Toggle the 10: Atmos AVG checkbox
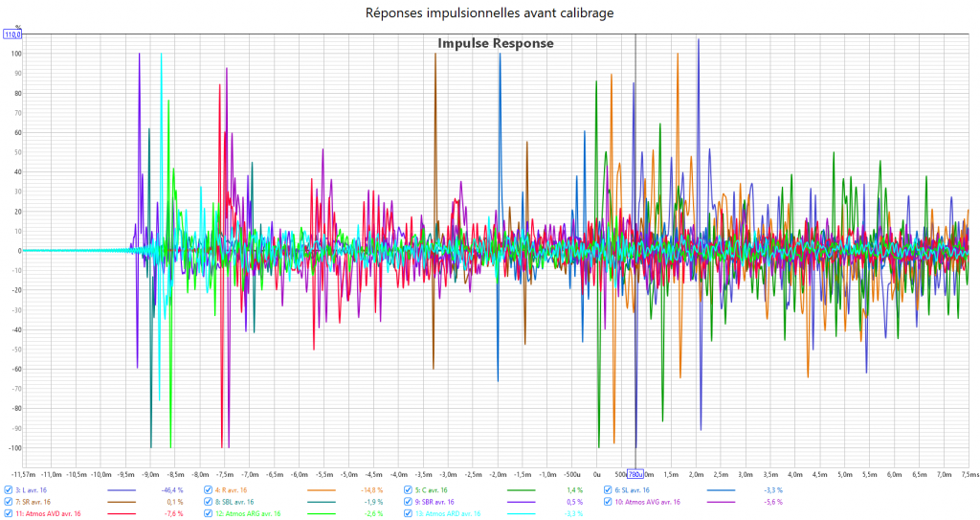 point(608,502)
